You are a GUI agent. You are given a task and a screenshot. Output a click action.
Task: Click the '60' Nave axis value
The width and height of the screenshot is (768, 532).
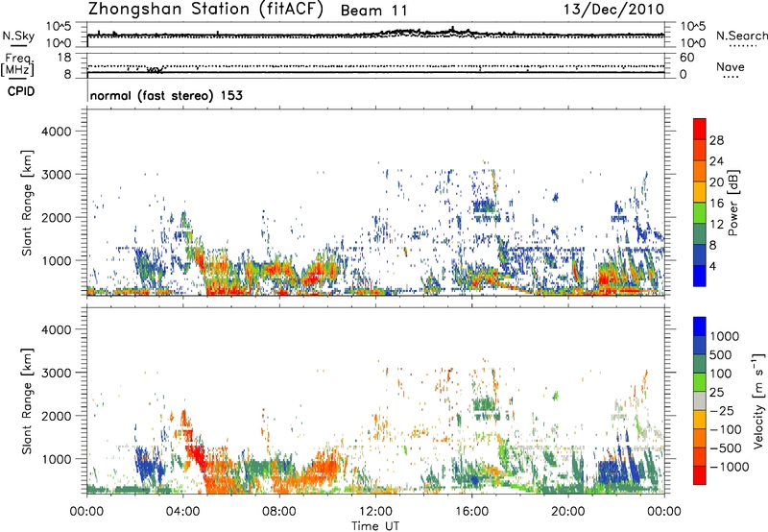tap(687, 58)
